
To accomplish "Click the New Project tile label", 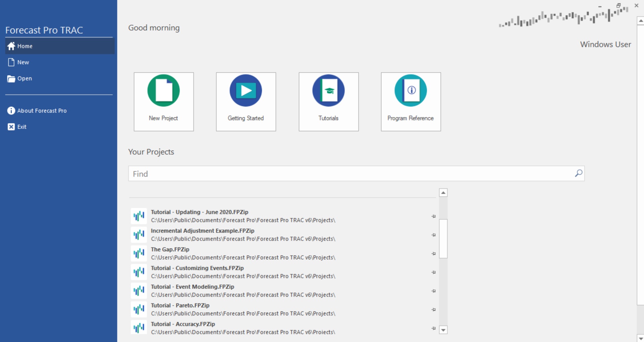I will 163,118.
